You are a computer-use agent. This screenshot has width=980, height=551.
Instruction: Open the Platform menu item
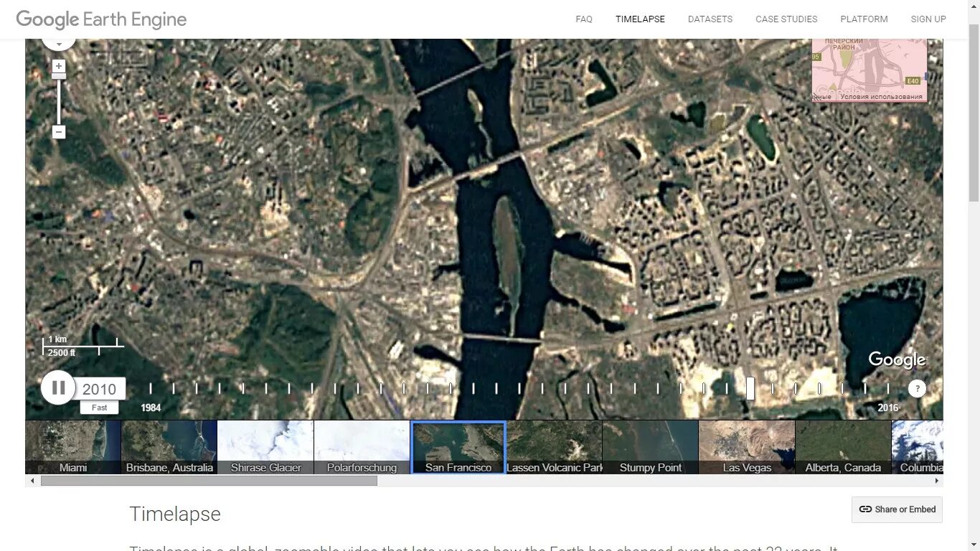[x=864, y=19]
